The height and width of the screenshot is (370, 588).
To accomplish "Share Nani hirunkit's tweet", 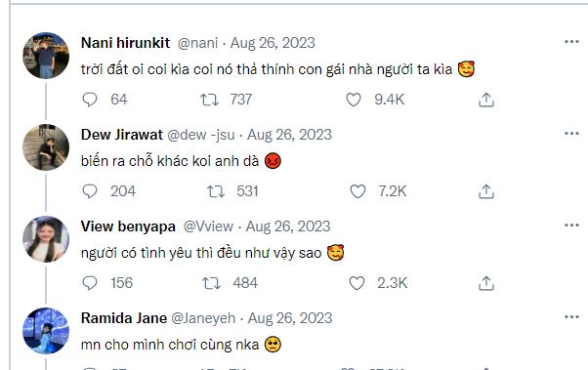I will (x=486, y=100).
